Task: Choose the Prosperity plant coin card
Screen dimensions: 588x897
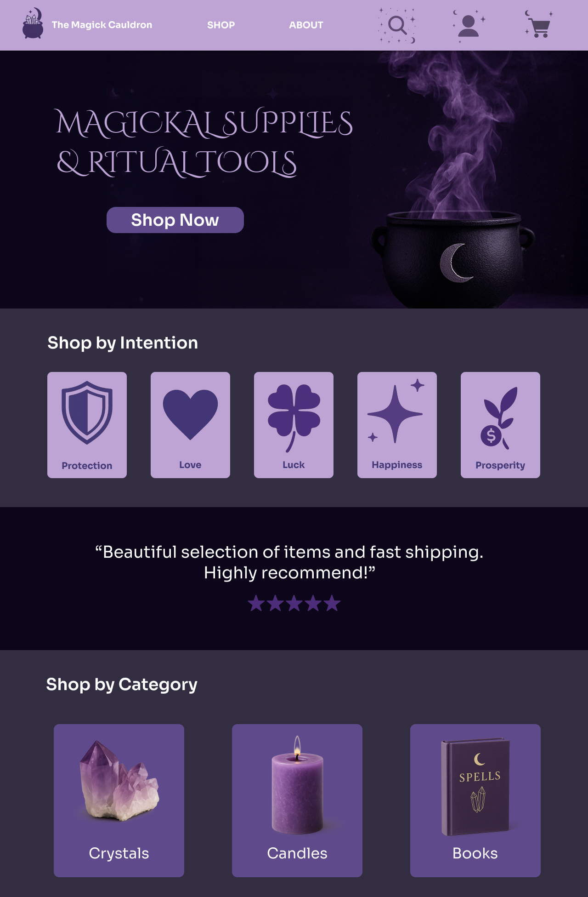Action: pyautogui.click(x=500, y=425)
